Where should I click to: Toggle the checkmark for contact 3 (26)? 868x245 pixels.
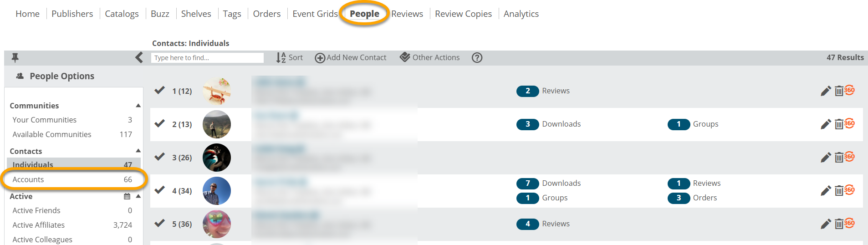pyautogui.click(x=159, y=157)
